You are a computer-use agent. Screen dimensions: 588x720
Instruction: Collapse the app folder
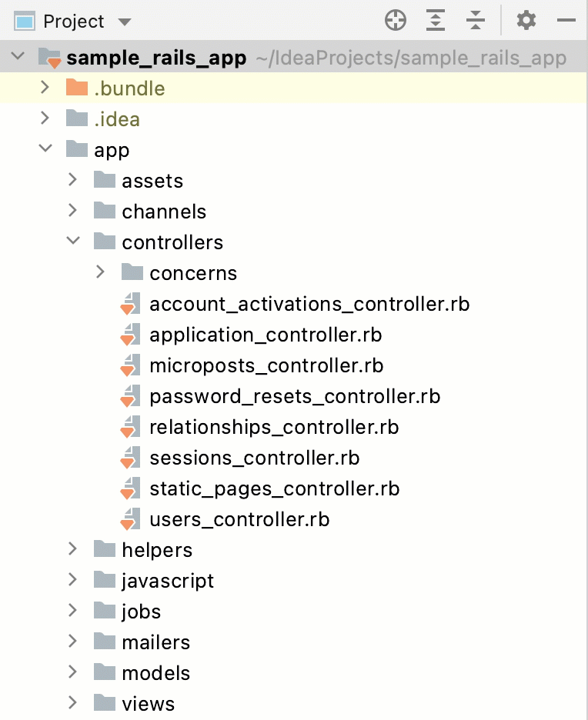(x=45, y=149)
